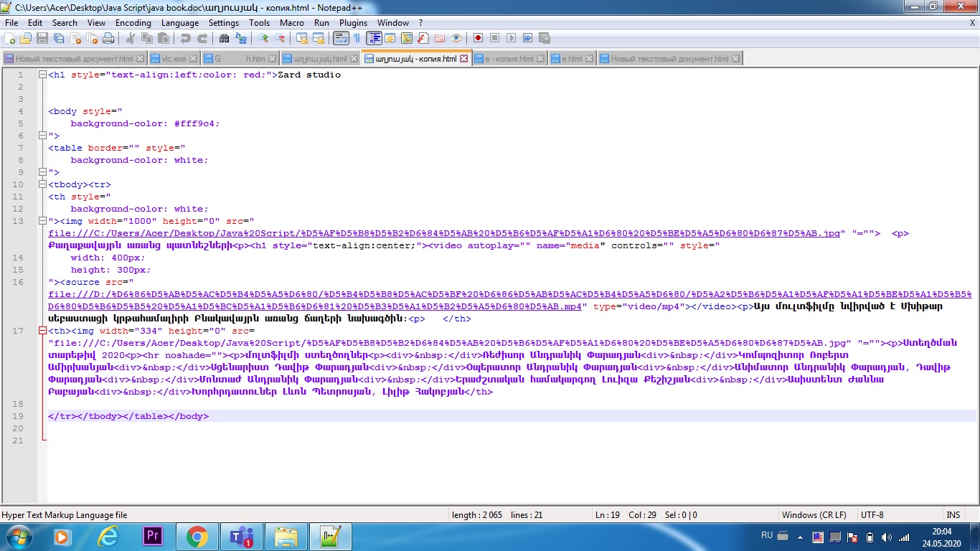Click the Print toolbar icon
980x551 pixels.
coord(108,38)
